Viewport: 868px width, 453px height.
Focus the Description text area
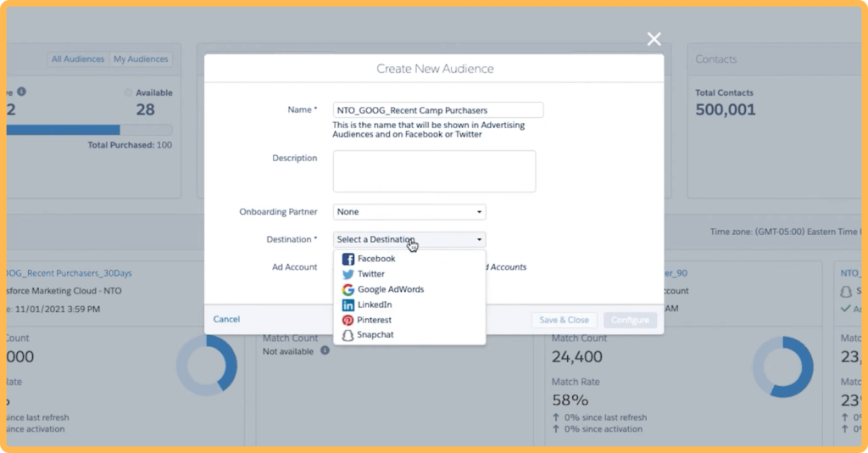(x=434, y=171)
